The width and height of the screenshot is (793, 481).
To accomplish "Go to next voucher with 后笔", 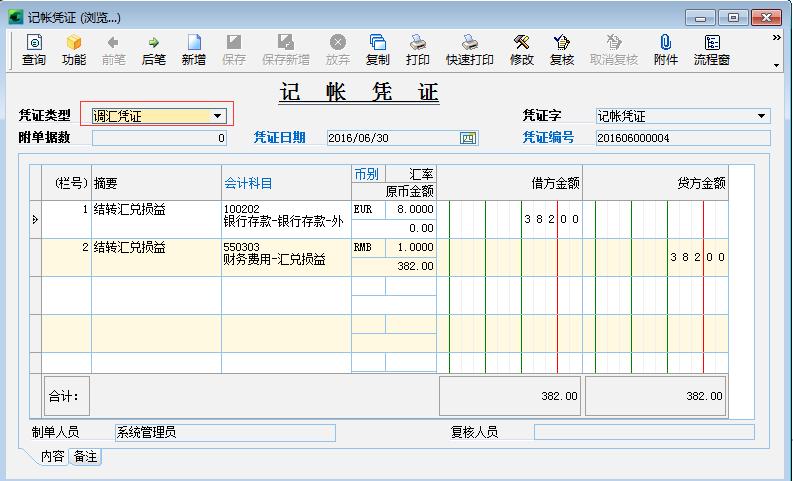I will 154,50.
